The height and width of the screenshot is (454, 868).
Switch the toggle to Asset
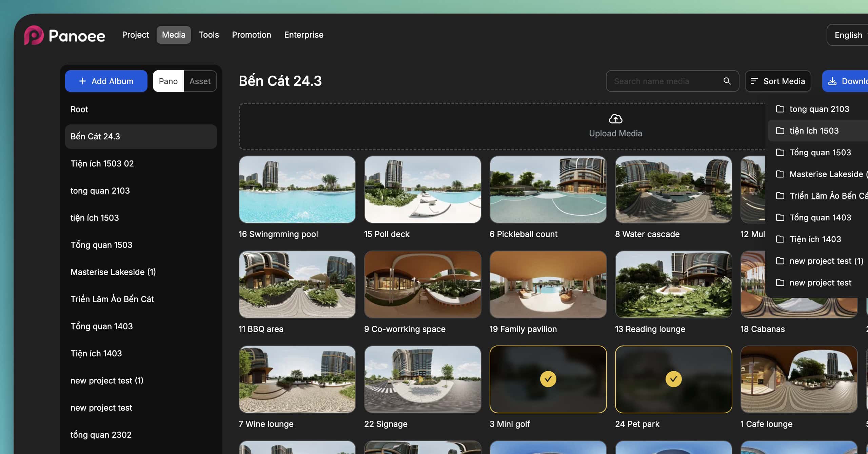coord(200,81)
